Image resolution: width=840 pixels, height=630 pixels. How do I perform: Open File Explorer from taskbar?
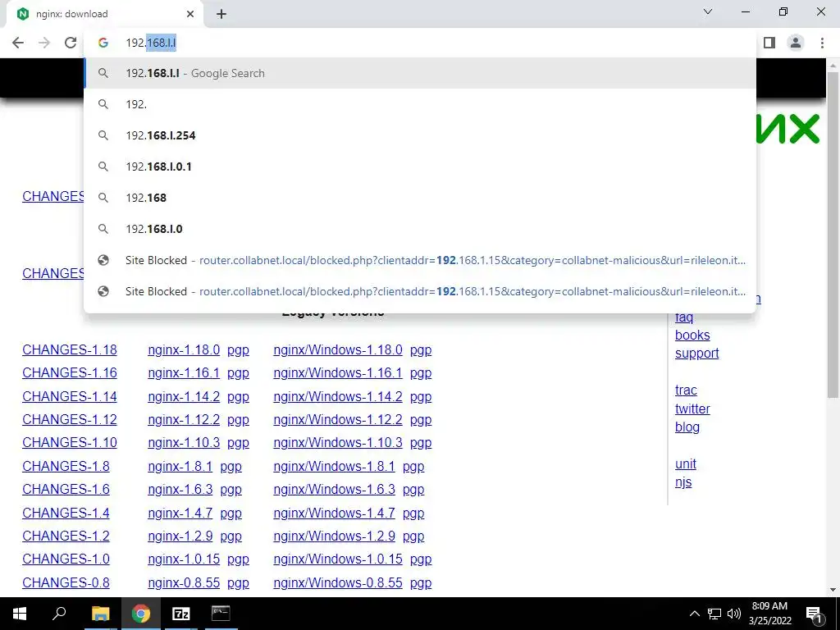coord(100,614)
